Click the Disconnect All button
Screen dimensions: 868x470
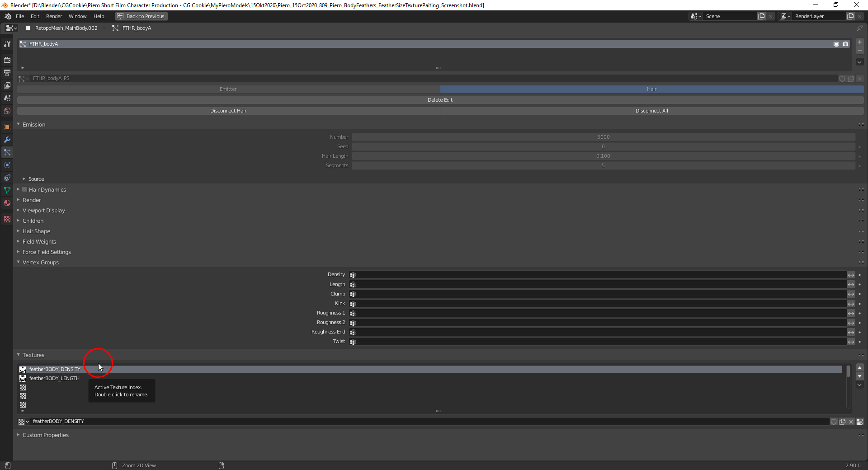pos(652,111)
